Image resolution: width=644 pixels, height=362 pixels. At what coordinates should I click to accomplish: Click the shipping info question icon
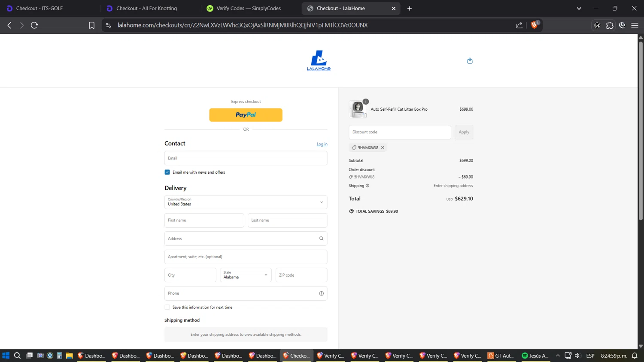coord(368,186)
